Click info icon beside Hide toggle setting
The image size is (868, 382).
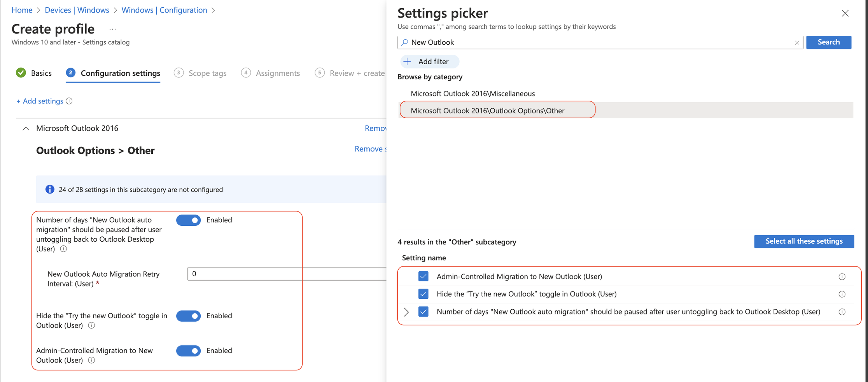[x=91, y=325]
